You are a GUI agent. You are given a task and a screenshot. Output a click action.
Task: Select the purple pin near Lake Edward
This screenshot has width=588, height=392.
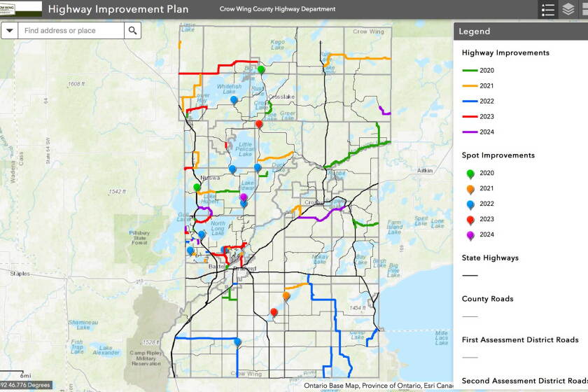(244, 197)
